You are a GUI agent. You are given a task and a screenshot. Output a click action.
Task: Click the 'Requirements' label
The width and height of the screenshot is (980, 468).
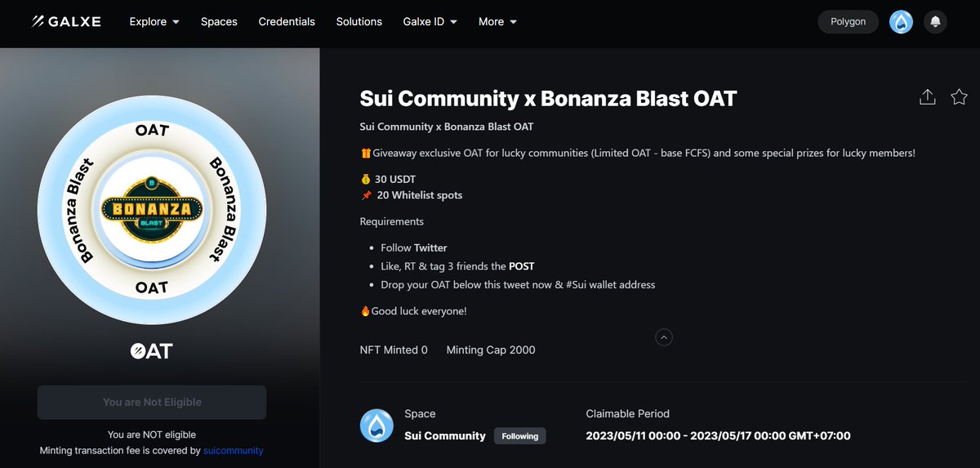(x=392, y=221)
